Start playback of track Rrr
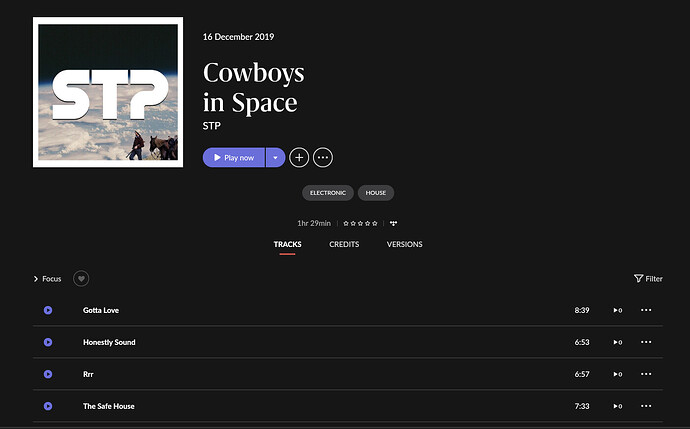This screenshot has width=690, height=429. click(48, 374)
